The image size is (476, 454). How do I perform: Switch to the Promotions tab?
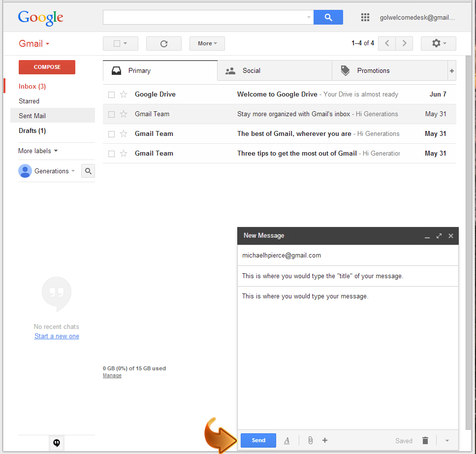(x=390, y=71)
